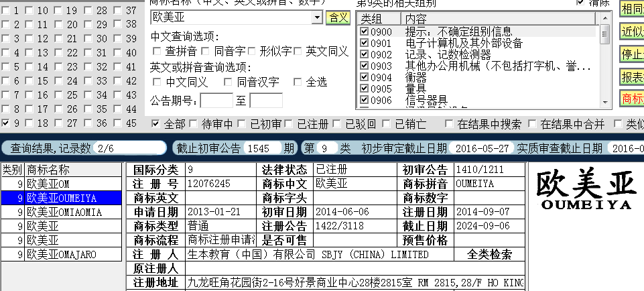Uncheck group 0901 电子计算机及其外部设备
644x291 pixels.
pos(364,43)
